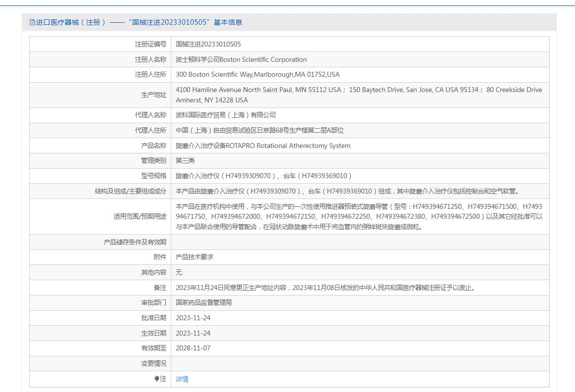Select address 300 Boston Scientific Way
This screenshot has height=392, width=575.
click(258, 74)
